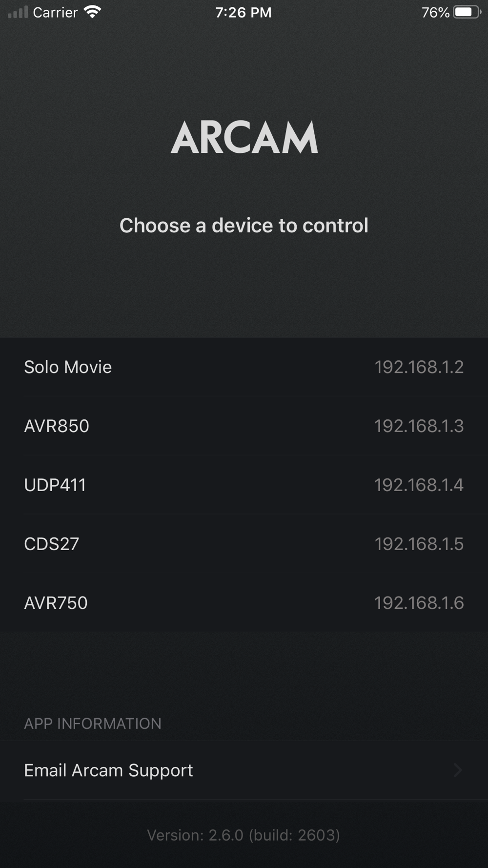The image size is (488, 868).
Task: Open the UDP411 device row
Action: pos(244,485)
